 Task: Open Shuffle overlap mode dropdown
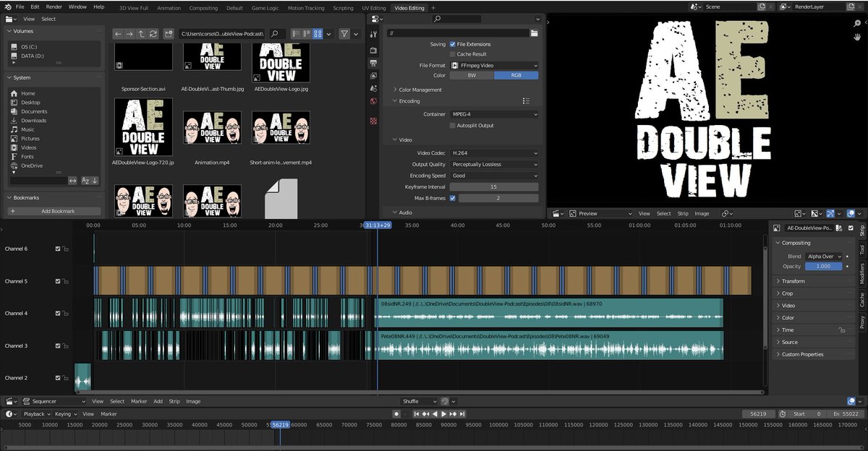[420, 401]
